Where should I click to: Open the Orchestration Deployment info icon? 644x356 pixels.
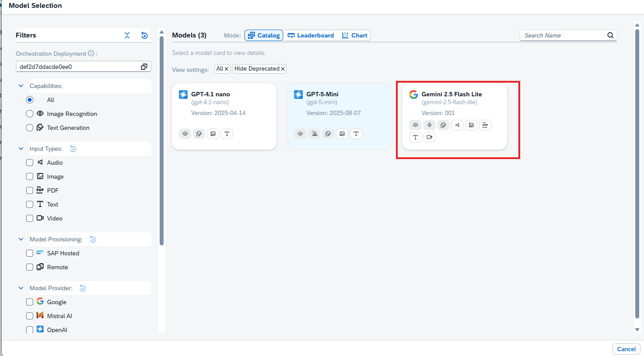[x=91, y=54]
